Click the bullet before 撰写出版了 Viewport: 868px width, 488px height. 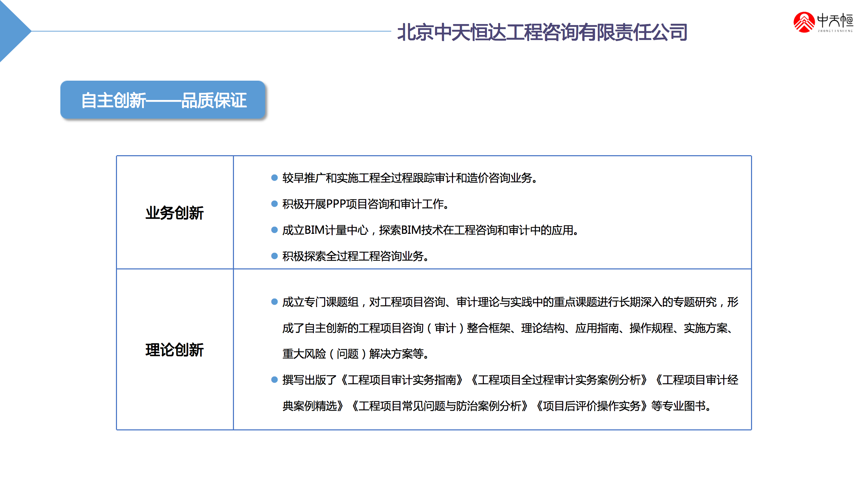[275, 380]
